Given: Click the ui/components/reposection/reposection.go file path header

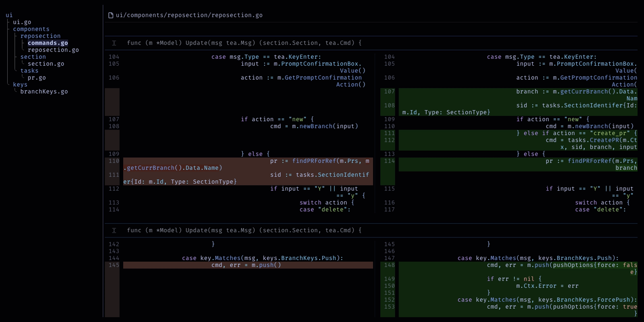Looking at the screenshot, I should coord(189,15).
